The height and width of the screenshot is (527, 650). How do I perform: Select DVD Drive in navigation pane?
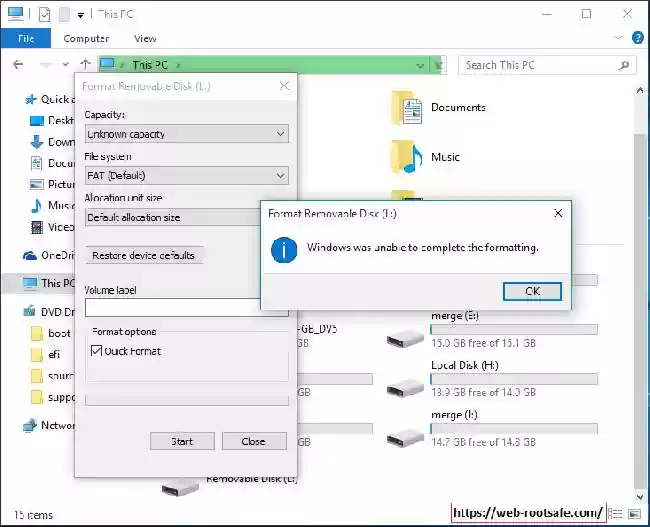[49, 311]
